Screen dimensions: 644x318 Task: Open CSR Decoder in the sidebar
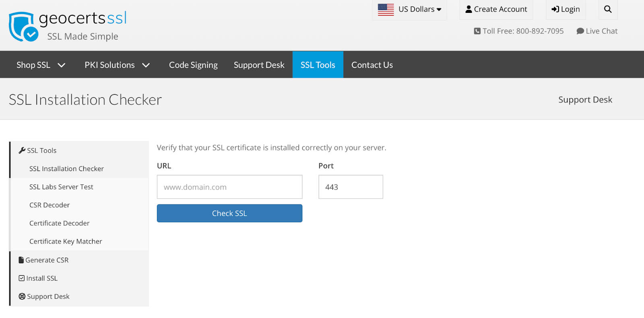pyautogui.click(x=50, y=205)
